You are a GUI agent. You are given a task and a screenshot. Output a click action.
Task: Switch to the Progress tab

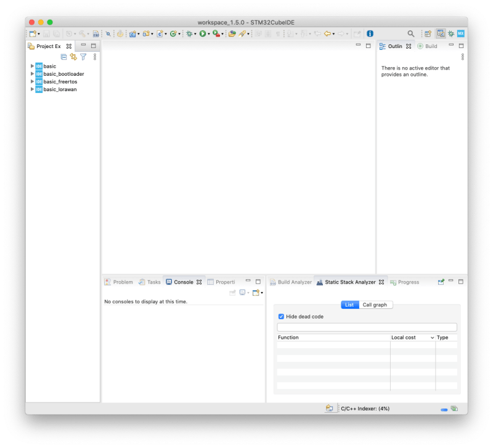click(405, 282)
